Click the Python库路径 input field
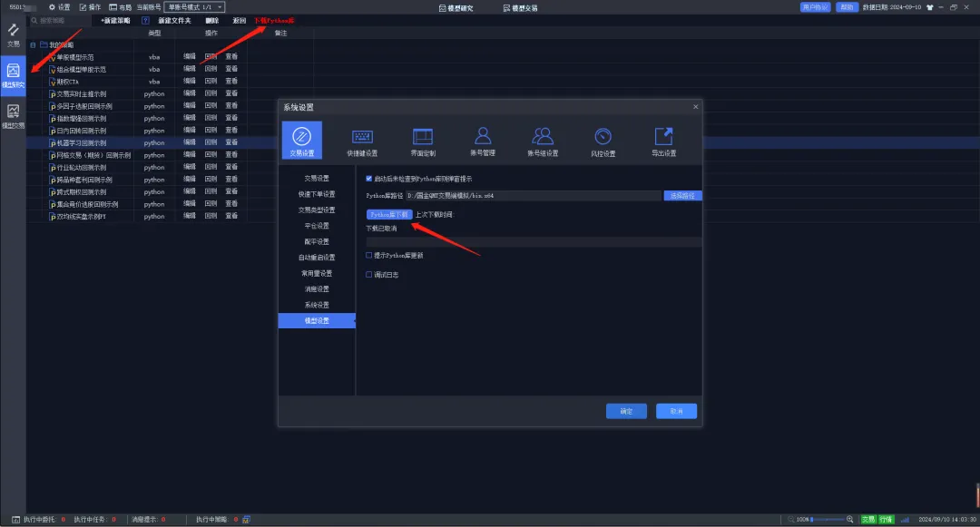This screenshot has width=980, height=527. (534, 195)
